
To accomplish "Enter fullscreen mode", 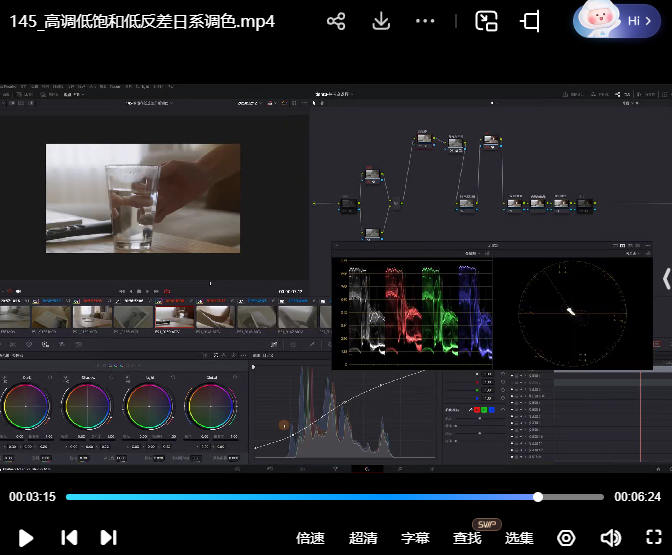I will pyautogui.click(x=654, y=538).
